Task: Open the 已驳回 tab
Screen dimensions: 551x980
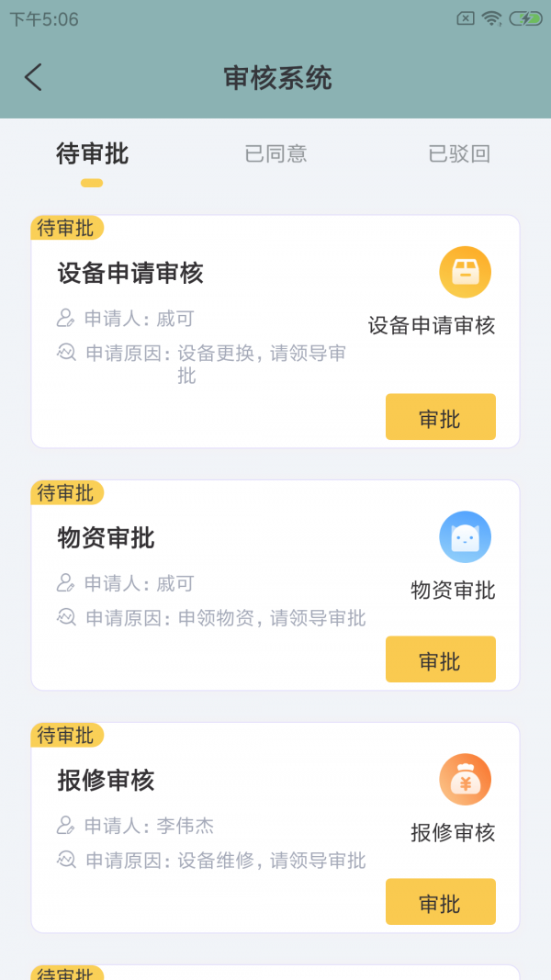Action: [461, 153]
